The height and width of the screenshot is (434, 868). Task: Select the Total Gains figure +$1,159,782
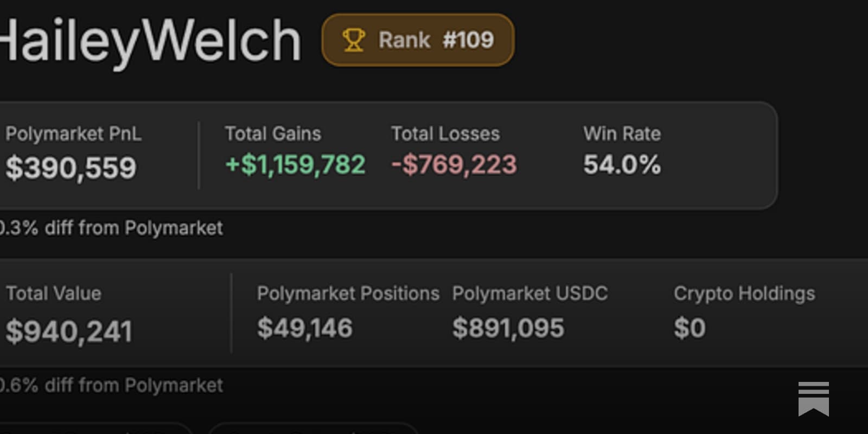point(296,164)
